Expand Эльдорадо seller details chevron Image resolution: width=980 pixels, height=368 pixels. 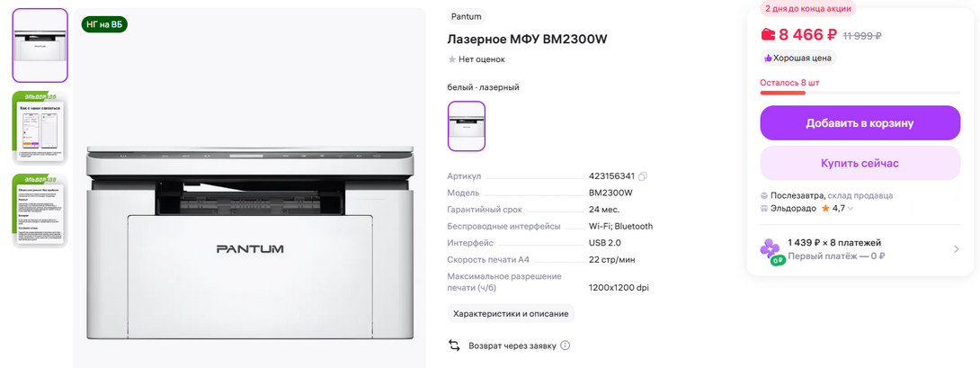point(851,209)
